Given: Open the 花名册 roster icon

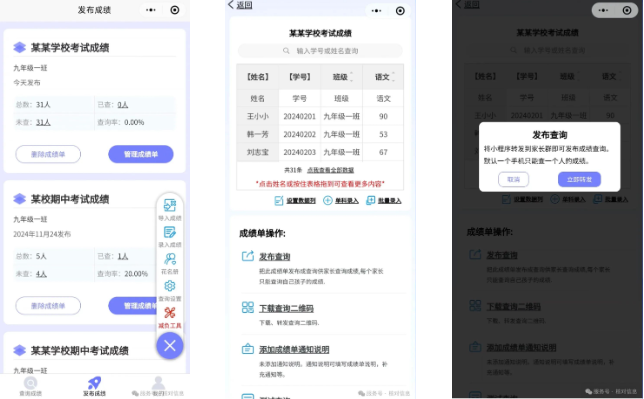Looking at the screenshot, I should tap(170, 259).
